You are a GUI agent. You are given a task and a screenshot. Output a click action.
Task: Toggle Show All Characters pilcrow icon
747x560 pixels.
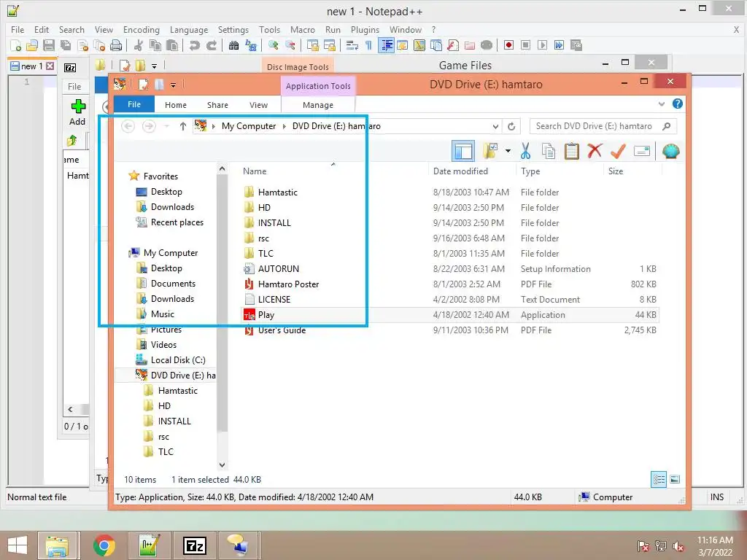(x=368, y=45)
